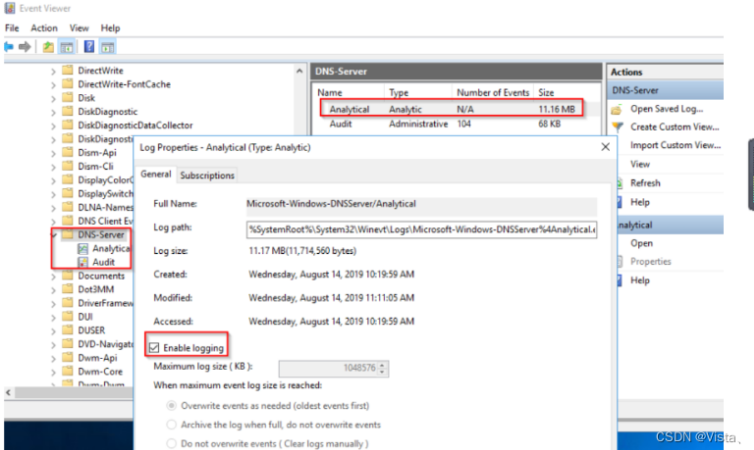Select Dwm-Core tree item

pos(100,372)
